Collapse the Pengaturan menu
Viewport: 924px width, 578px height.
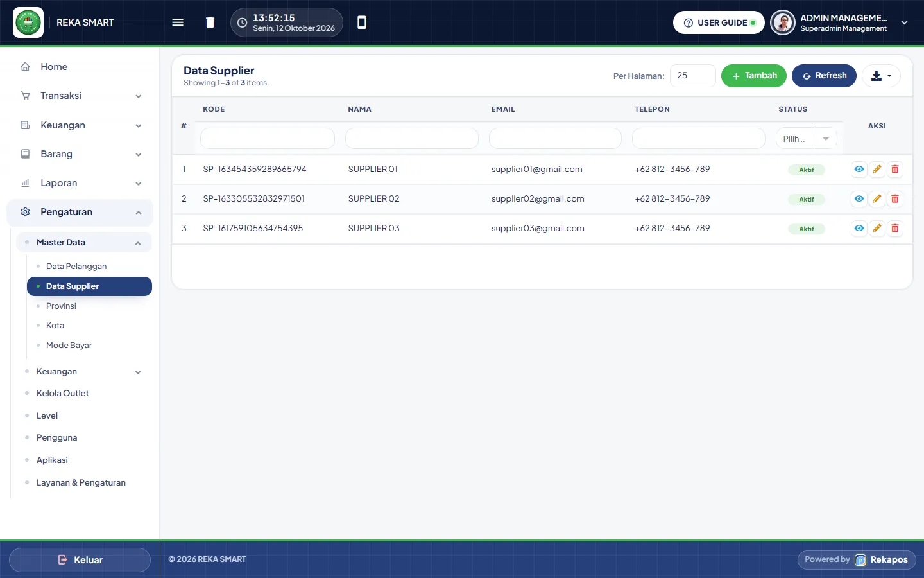click(x=80, y=213)
